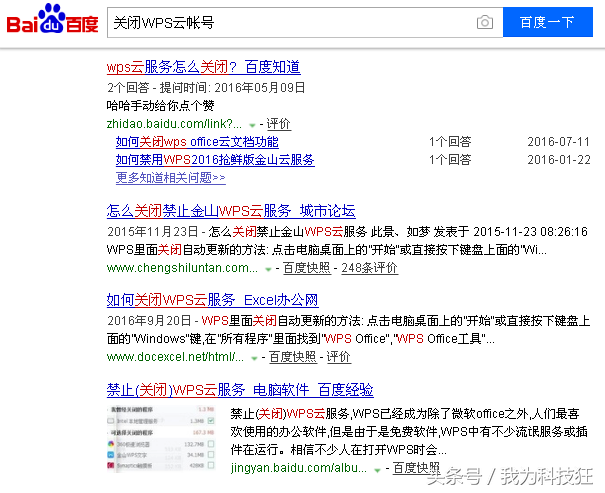The width and height of the screenshot is (605, 493).
Task: Click the 百度一下 search button
Action: [548, 22]
